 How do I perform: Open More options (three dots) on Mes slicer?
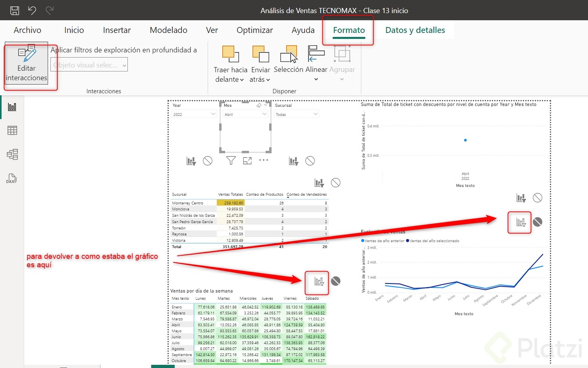(x=264, y=160)
